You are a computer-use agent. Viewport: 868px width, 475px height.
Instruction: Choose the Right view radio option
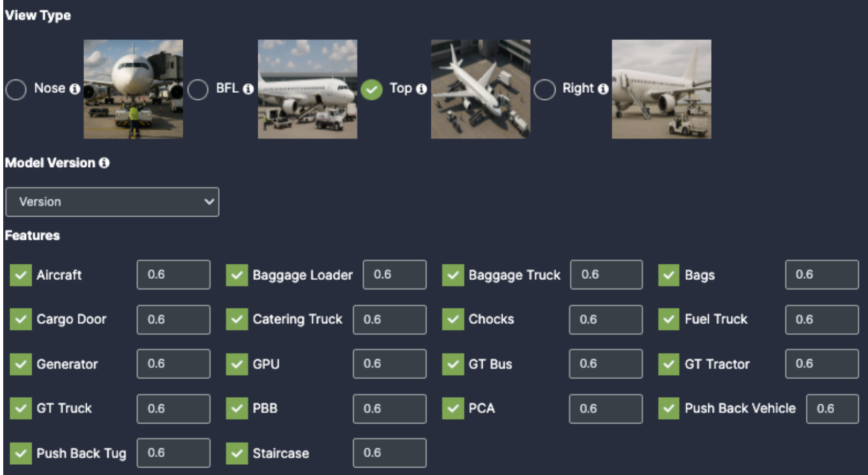(x=544, y=90)
